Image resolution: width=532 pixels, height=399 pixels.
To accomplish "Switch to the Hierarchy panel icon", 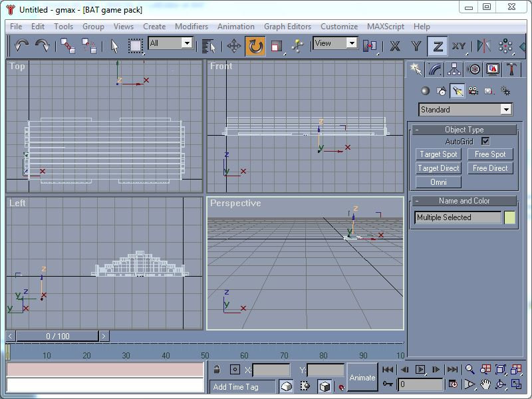I will tap(454, 69).
